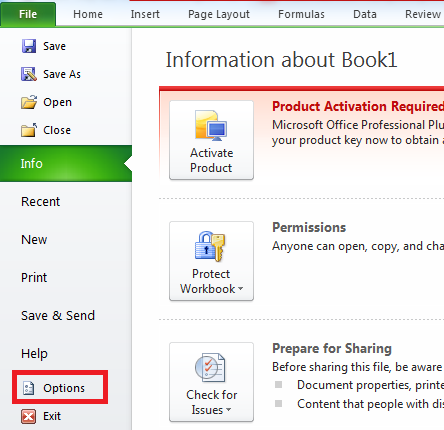The height and width of the screenshot is (430, 444).
Task: Click the red Exit X icon
Action: click(x=29, y=416)
